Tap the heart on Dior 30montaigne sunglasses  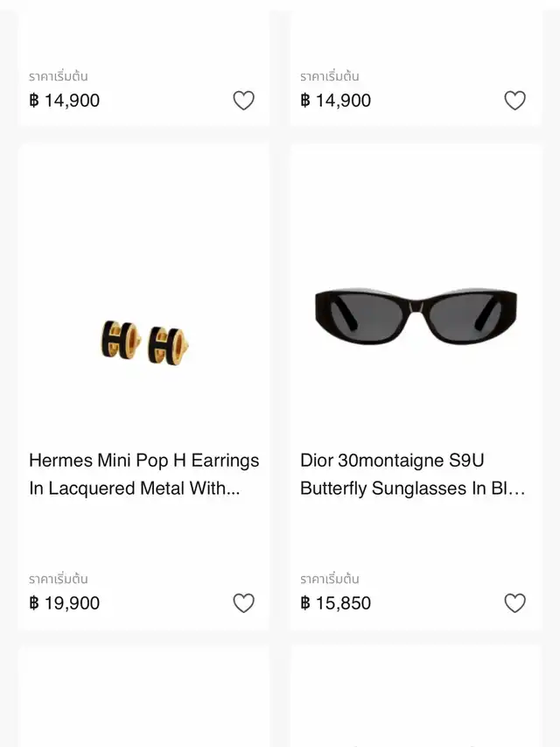click(514, 603)
